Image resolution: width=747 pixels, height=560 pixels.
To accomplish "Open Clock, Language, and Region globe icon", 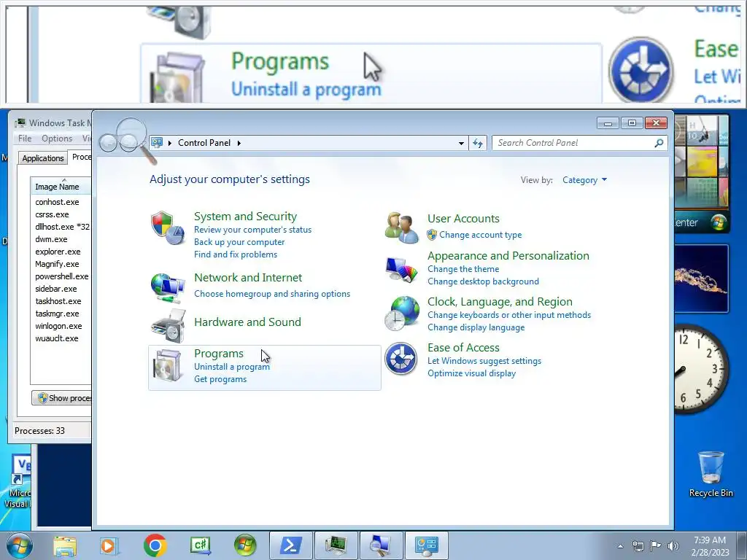I will 402,314.
